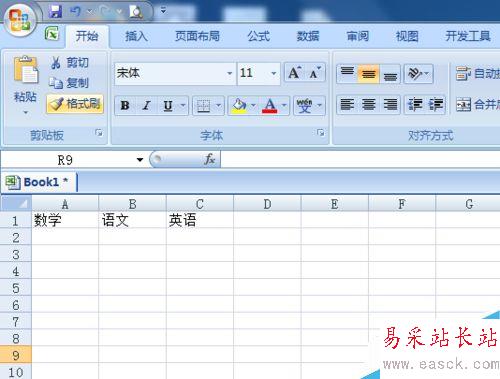
Task: Apply cell borders icon
Action: coord(203,106)
